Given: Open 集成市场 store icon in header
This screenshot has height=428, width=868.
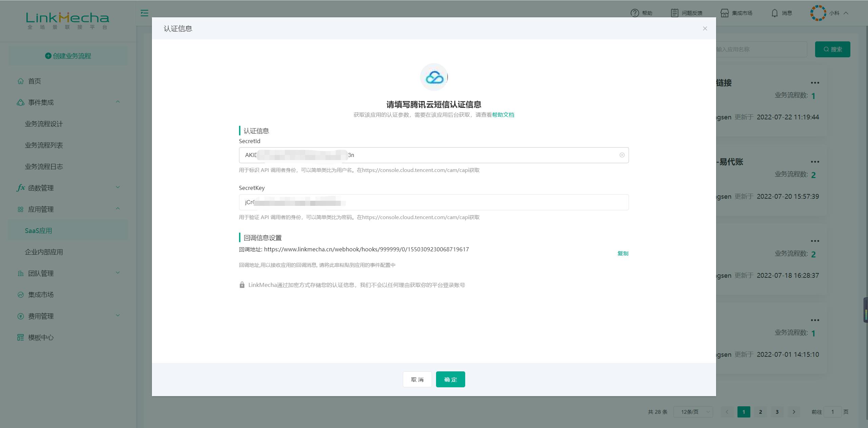Looking at the screenshot, I should pyautogui.click(x=724, y=13).
